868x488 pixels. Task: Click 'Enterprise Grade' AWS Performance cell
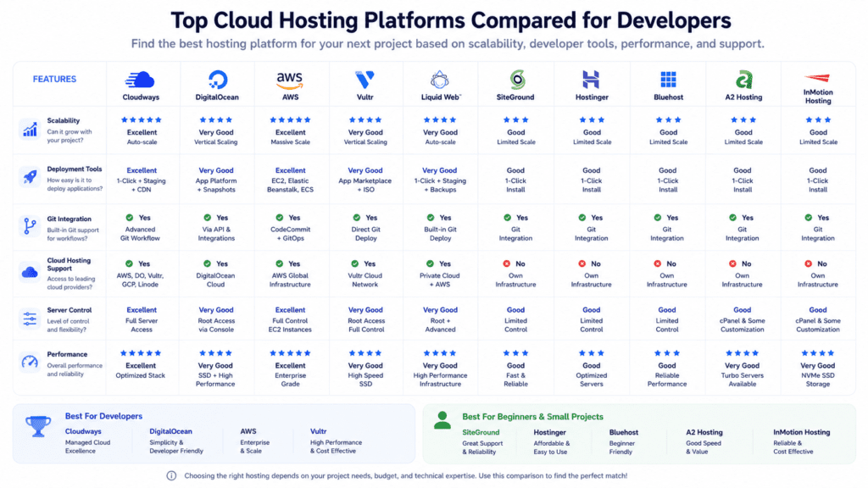point(290,380)
